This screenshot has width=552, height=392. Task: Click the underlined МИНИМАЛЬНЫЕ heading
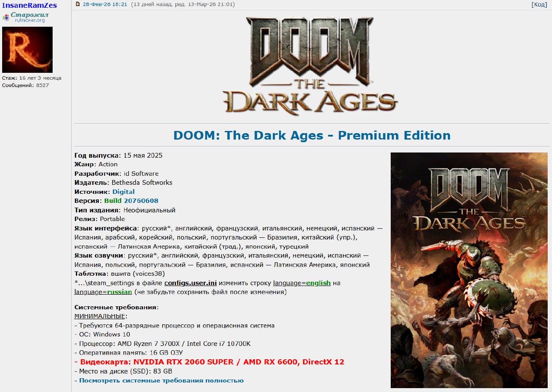[x=101, y=316]
